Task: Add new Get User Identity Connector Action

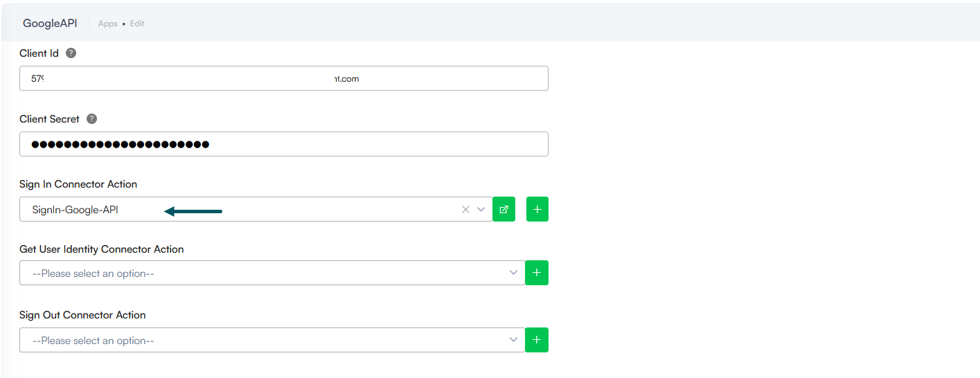Action: (537, 273)
